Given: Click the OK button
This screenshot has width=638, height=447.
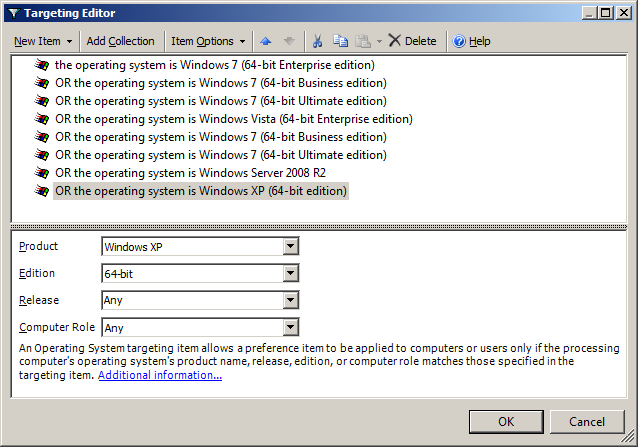Looking at the screenshot, I should tap(506, 421).
